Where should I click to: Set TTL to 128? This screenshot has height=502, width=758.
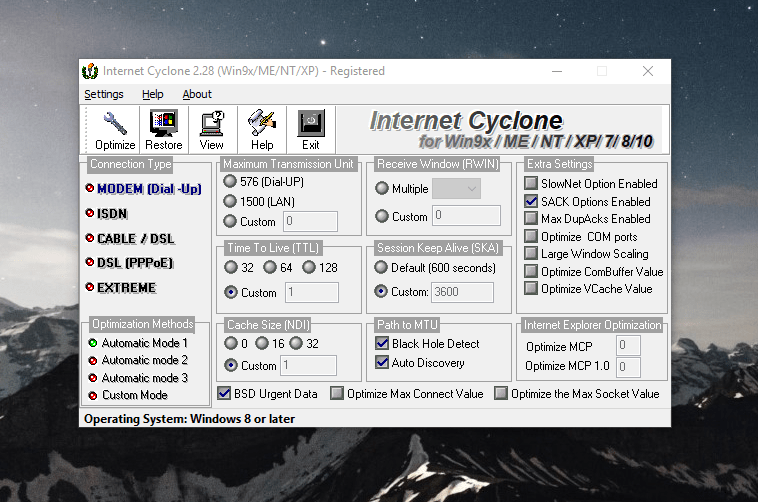(309, 267)
